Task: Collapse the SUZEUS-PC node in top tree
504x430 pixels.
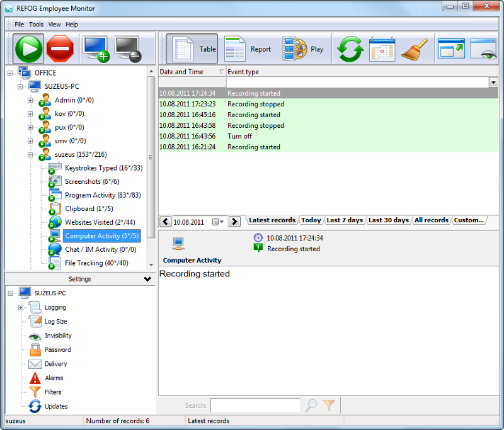Action: pos(20,87)
